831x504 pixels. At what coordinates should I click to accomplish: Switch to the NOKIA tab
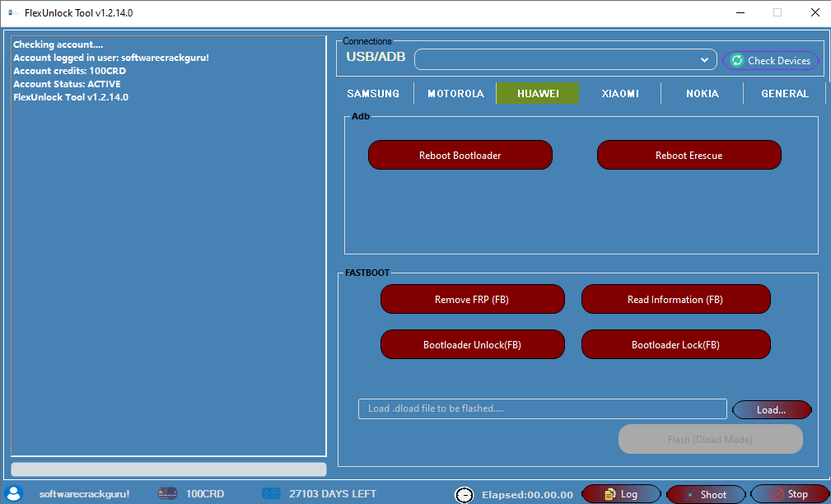pos(702,93)
